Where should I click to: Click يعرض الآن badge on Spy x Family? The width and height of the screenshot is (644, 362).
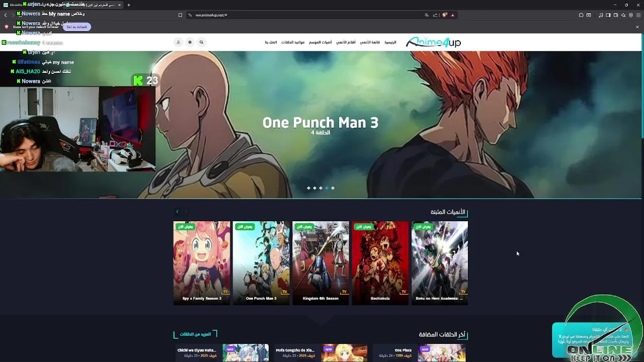coord(185,227)
